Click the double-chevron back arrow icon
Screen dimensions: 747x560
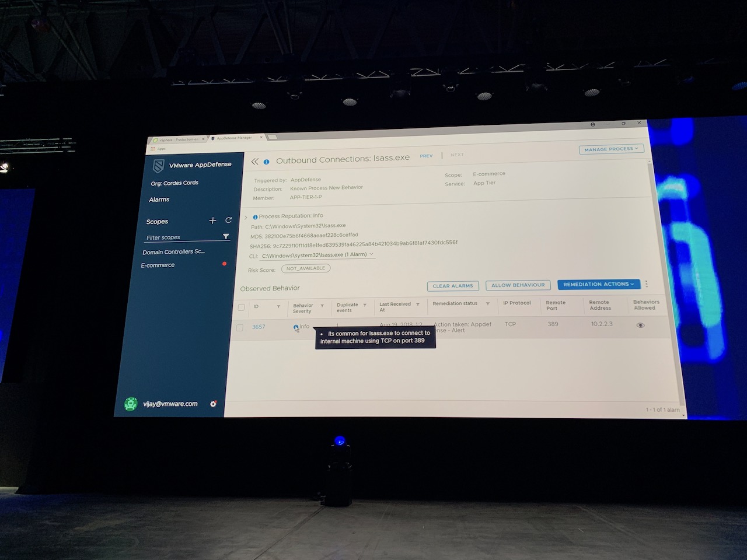pos(254,161)
